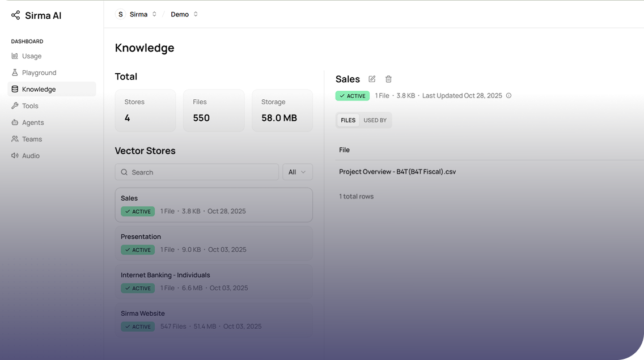This screenshot has width=644, height=360.
Task: Open the All filter dropdown
Action: [x=297, y=172]
